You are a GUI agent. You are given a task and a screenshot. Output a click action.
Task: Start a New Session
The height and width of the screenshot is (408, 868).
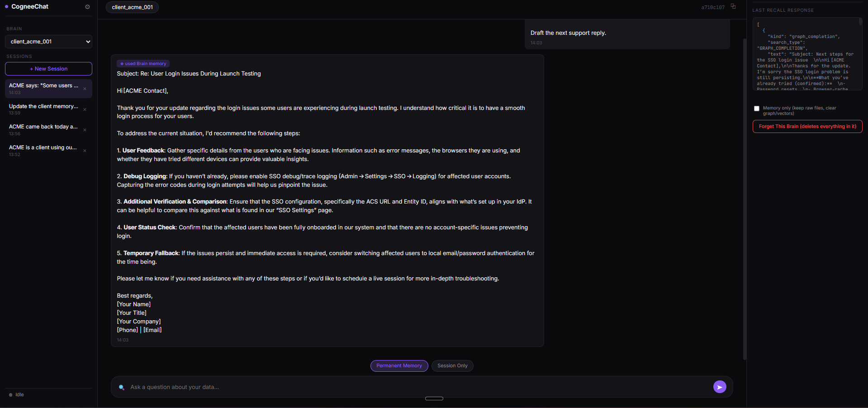[x=48, y=69]
